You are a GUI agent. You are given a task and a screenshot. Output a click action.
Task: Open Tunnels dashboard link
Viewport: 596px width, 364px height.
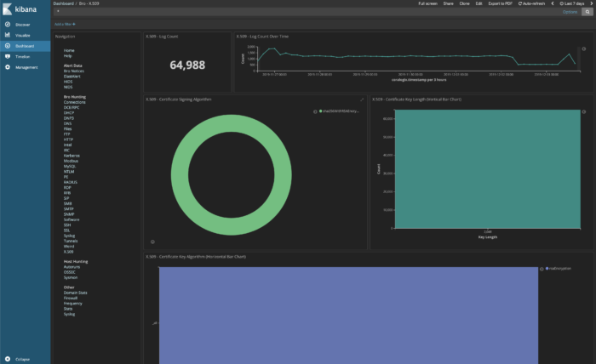[x=71, y=241]
